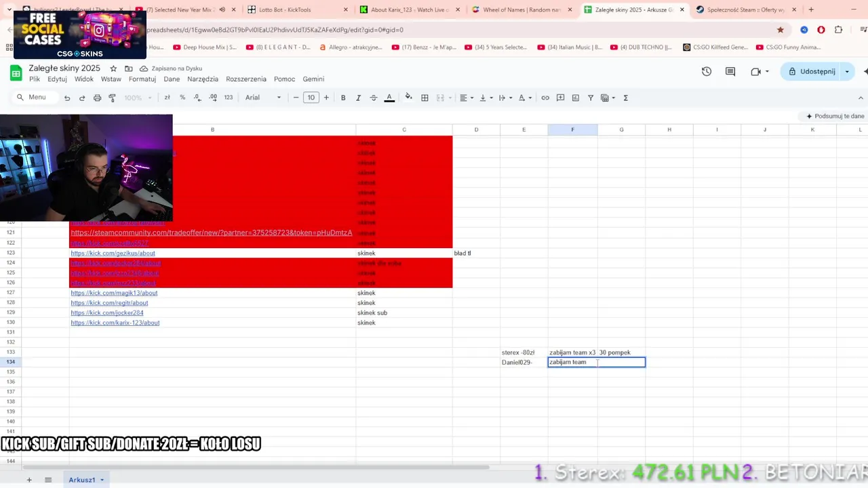
Task: Open Arkusz1 tab dropdown arrow
Action: tap(102, 480)
